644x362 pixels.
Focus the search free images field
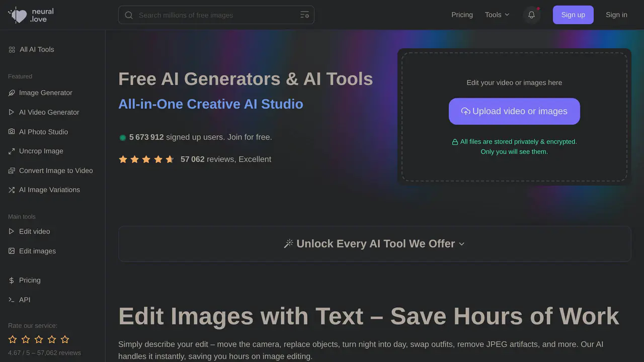pyautogui.click(x=216, y=15)
